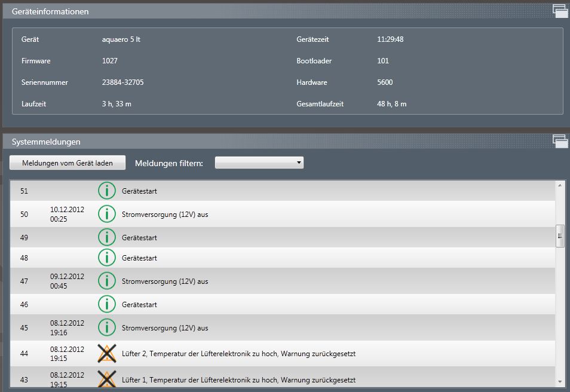Screen dimensions: 570x392
Task: Click the Seriennummer value 23884-32705
Action: [122, 82]
